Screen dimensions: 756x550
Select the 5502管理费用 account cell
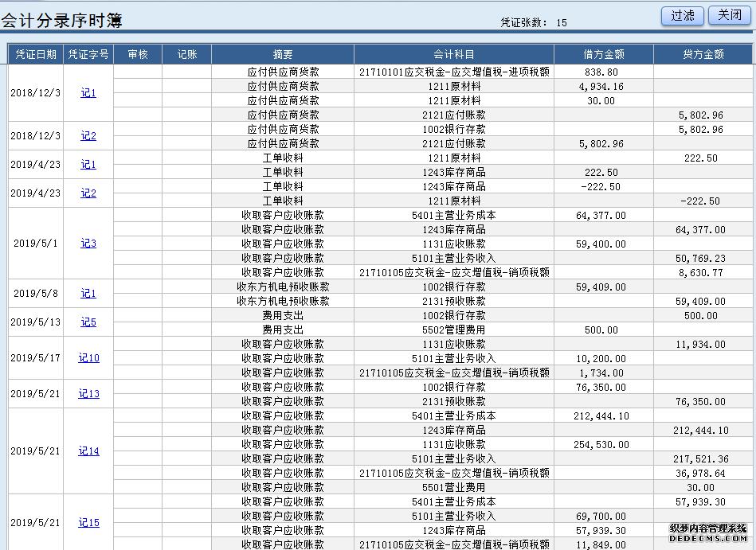(454, 330)
